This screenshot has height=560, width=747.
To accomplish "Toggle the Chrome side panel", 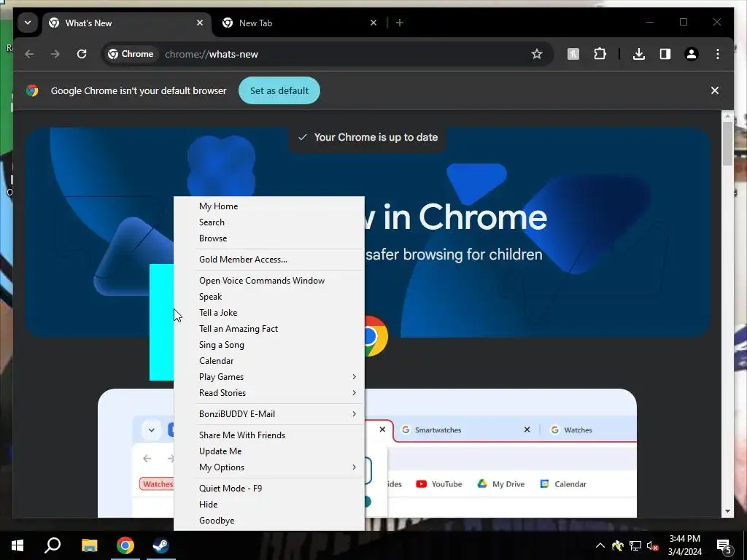I will pyautogui.click(x=665, y=54).
